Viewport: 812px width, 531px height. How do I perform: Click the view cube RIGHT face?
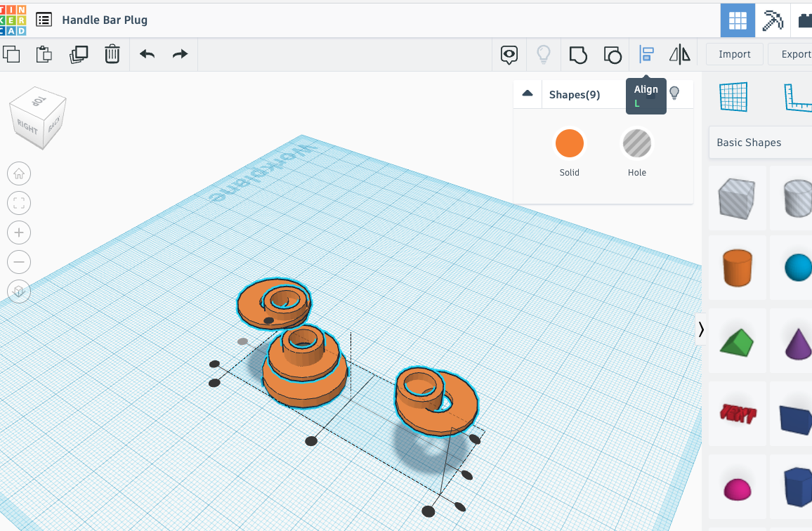click(27, 126)
